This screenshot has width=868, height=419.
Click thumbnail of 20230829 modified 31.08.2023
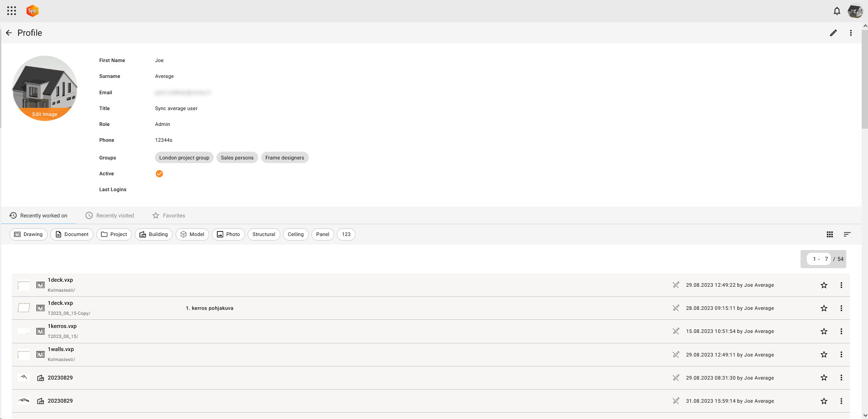(x=24, y=401)
